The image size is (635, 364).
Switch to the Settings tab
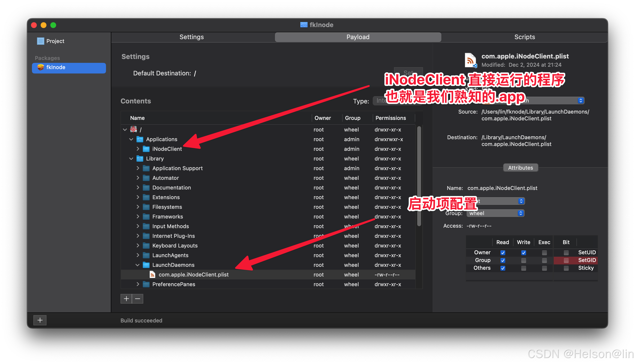pyautogui.click(x=192, y=37)
